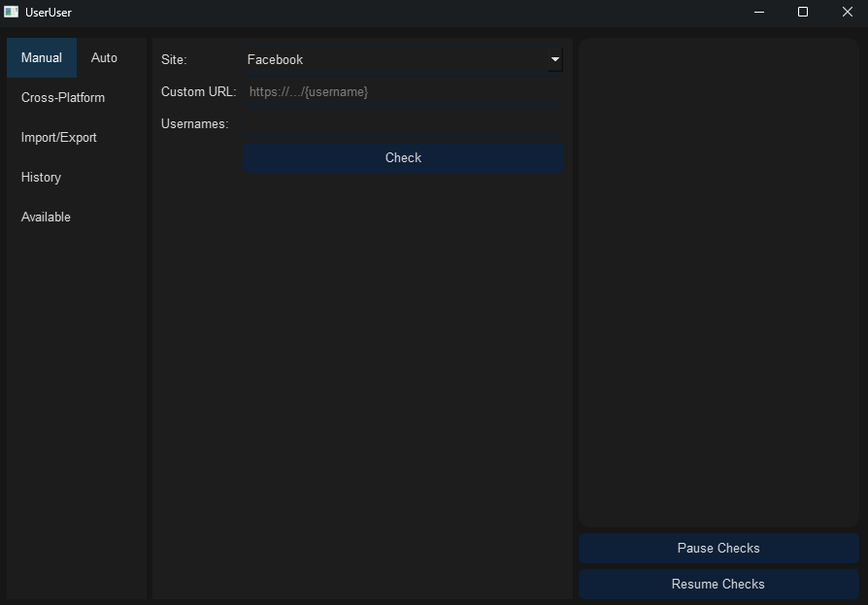Maximize the UserUser window

pyautogui.click(x=803, y=13)
